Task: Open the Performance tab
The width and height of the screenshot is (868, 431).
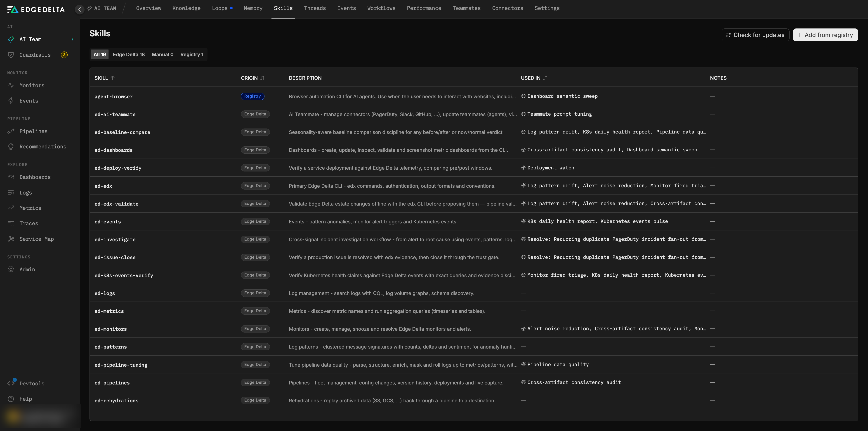Action: click(424, 8)
